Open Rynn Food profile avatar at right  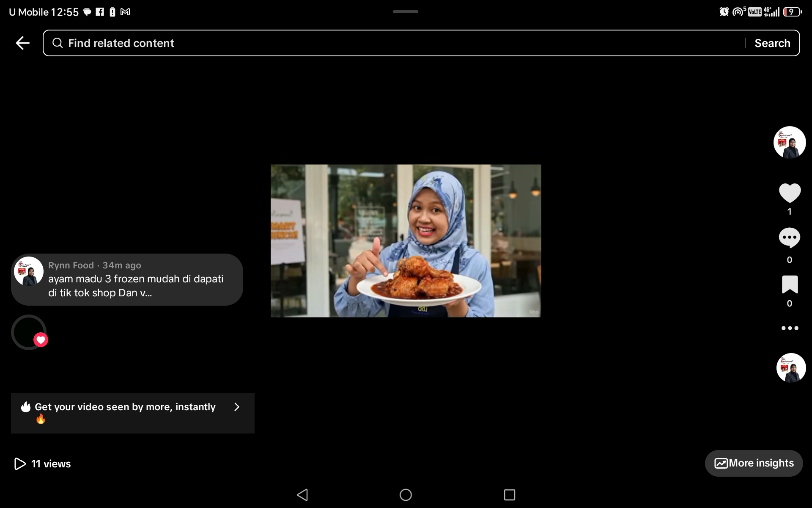pyautogui.click(x=790, y=143)
